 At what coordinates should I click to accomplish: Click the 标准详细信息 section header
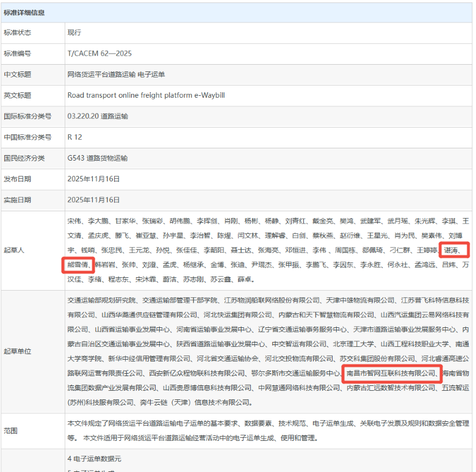point(24,12)
